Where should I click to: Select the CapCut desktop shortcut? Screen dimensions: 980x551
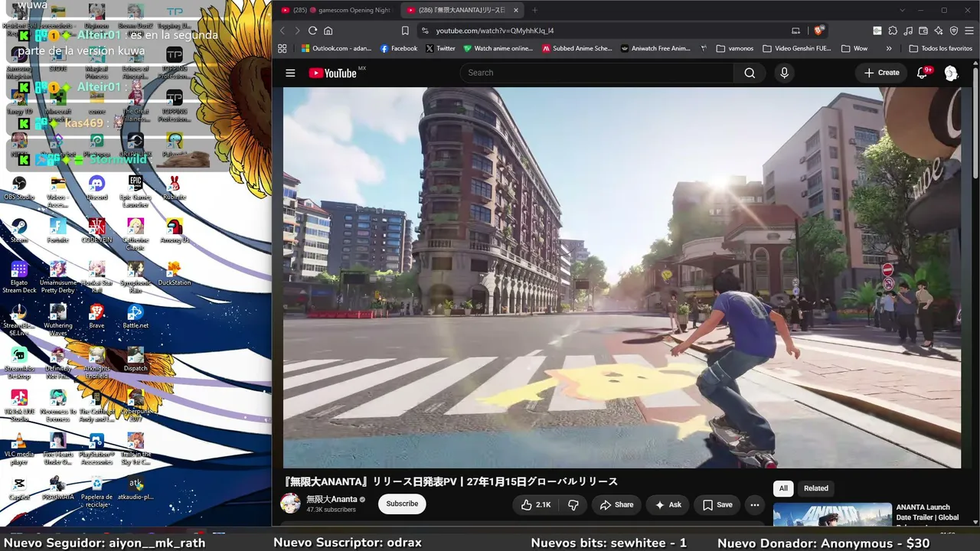(x=19, y=487)
